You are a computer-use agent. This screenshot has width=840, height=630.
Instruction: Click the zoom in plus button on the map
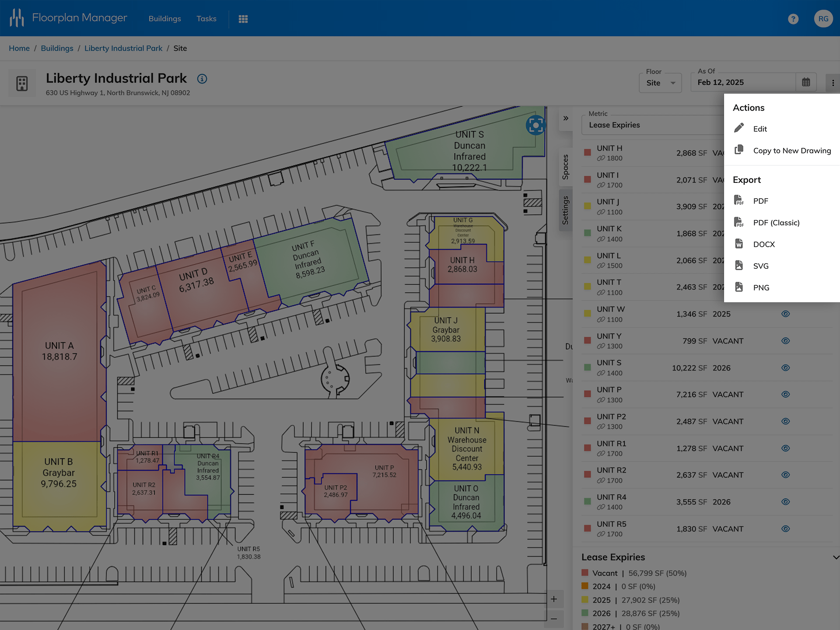[x=554, y=599]
